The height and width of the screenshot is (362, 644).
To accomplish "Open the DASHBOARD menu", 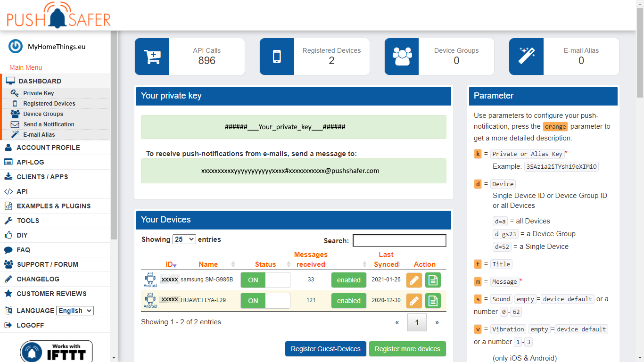I will click(55, 81).
